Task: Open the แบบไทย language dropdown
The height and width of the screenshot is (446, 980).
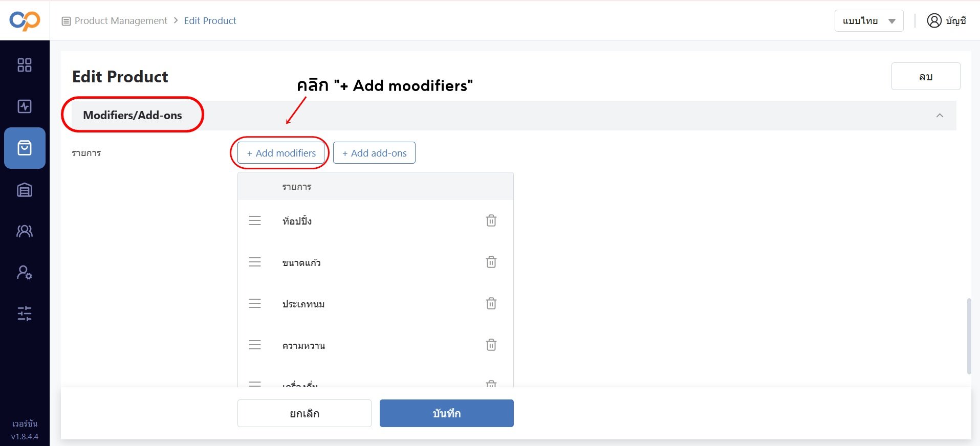Action: point(869,21)
